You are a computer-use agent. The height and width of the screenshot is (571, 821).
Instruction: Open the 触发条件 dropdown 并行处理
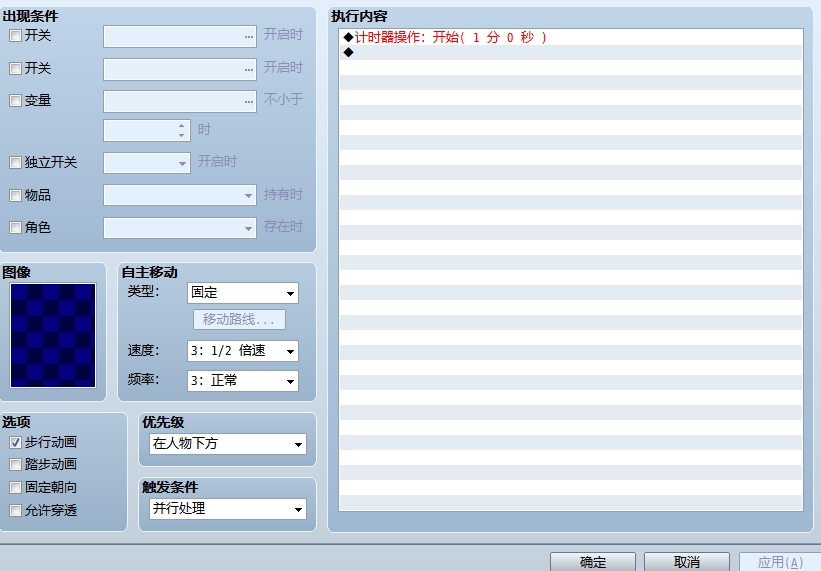point(228,509)
